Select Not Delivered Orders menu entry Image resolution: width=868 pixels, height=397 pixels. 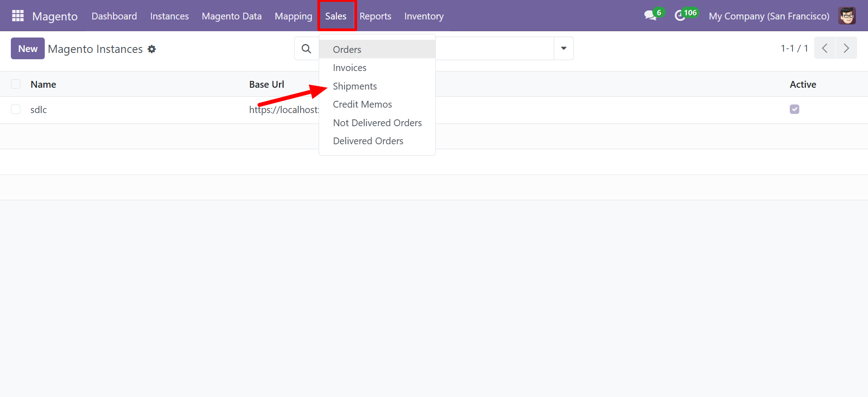tap(377, 123)
